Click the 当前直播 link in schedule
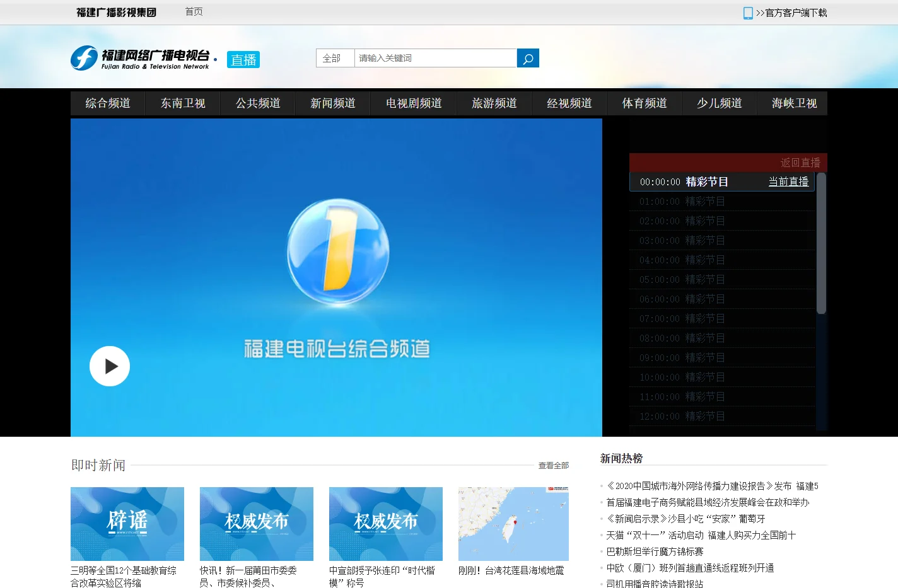 click(788, 182)
